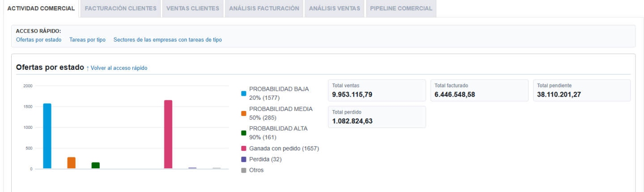Viewport: 644px width, 192px height.
Task: Select the Actividad Comercial tab
Action: tap(41, 9)
